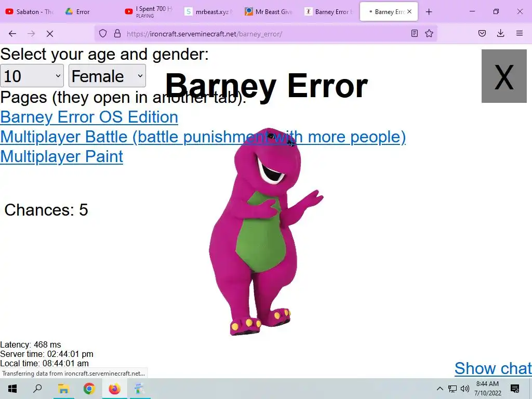Switch to the I Spent 700 playing tab
This screenshot has height=399, width=532.
(150, 12)
